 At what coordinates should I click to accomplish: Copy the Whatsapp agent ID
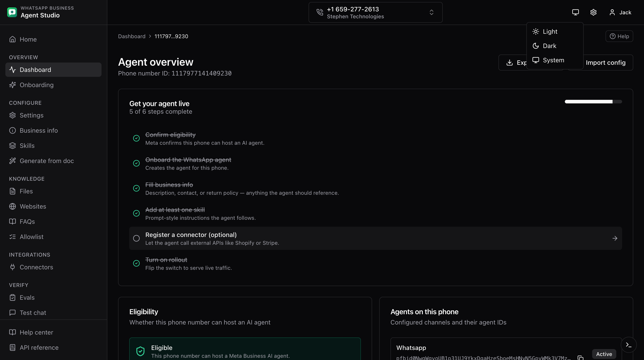tap(580, 357)
